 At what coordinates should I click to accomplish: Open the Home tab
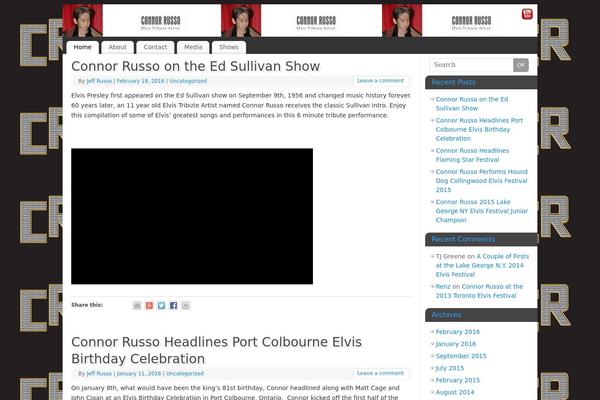coord(83,47)
